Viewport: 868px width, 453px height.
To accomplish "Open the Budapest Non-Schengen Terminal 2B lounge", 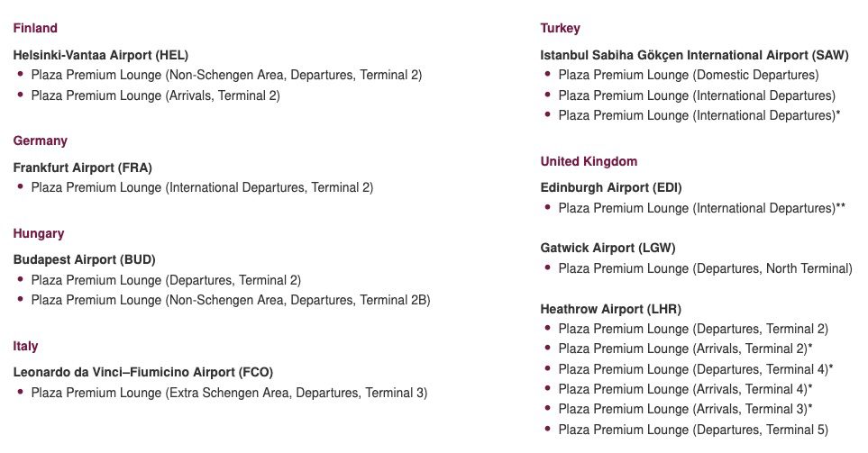I will [230, 300].
